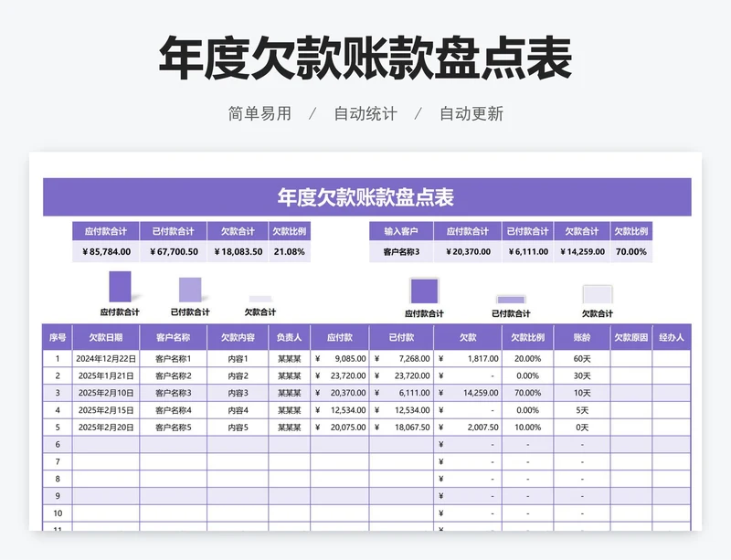This screenshot has width=731, height=560.
Task: Select 客户名称5 in the table
Action: [174, 428]
